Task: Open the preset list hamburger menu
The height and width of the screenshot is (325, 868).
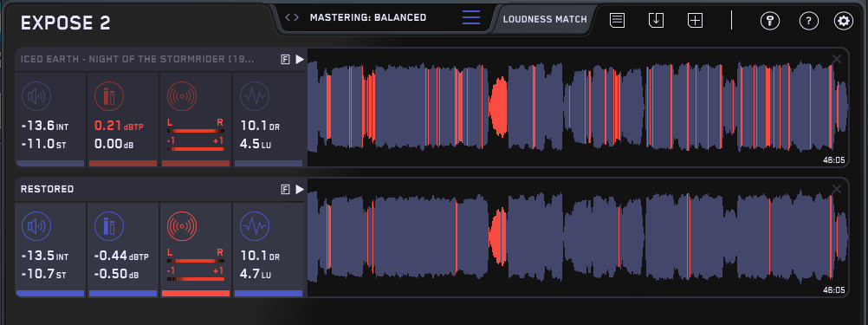Action: click(x=471, y=17)
